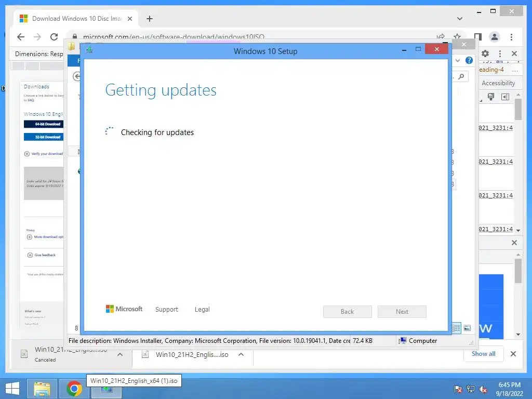The image size is (532, 399).
Task: Open DevTools more options menu
Action: click(x=500, y=54)
